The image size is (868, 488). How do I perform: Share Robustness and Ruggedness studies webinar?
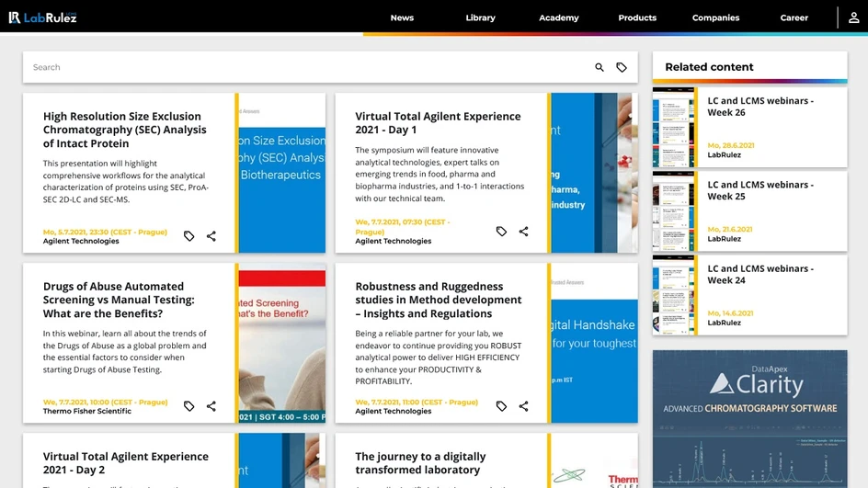[x=524, y=406]
